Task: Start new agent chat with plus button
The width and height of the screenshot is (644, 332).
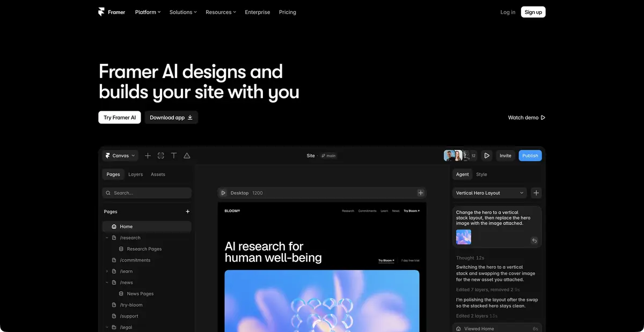Action: [x=536, y=193]
